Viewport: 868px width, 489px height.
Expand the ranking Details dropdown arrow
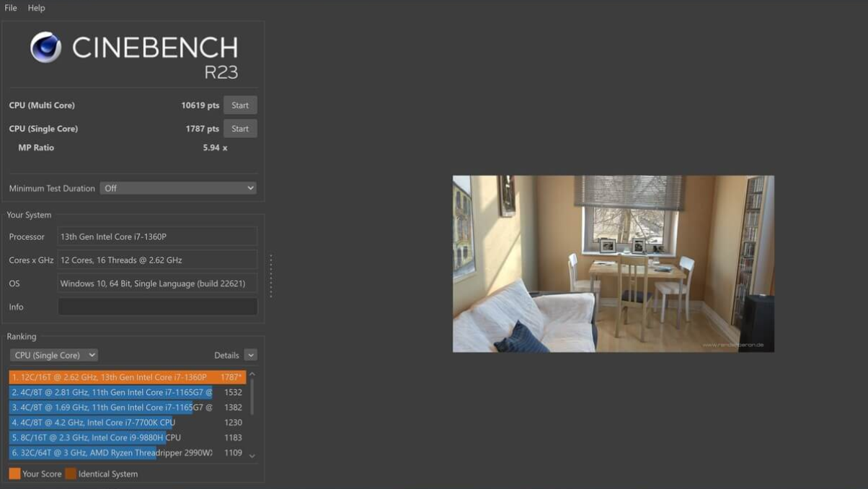tap(250, 356)
